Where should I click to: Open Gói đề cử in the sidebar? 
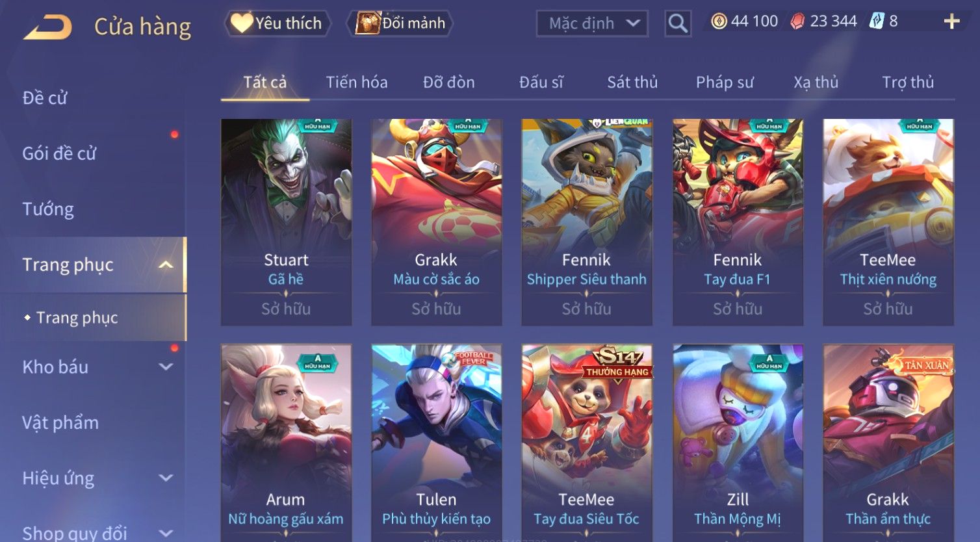point(59,153)
